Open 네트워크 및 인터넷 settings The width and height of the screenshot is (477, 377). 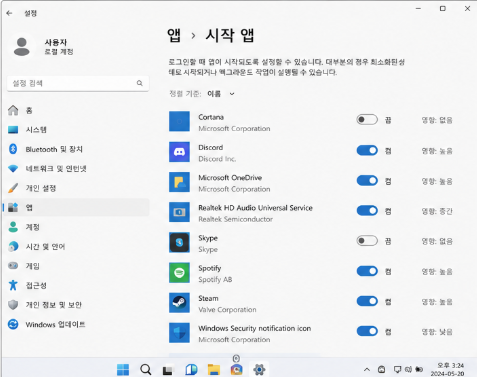(76, 169)
